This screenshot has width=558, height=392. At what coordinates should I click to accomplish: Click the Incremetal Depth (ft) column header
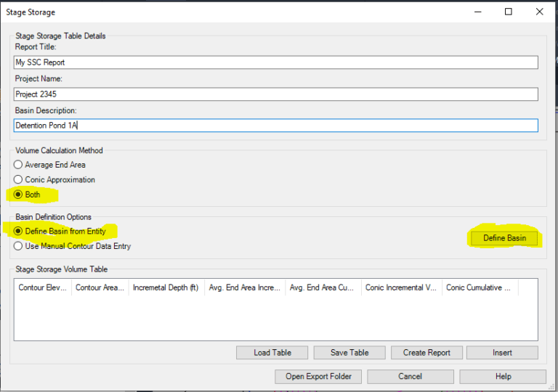(167, 287)
